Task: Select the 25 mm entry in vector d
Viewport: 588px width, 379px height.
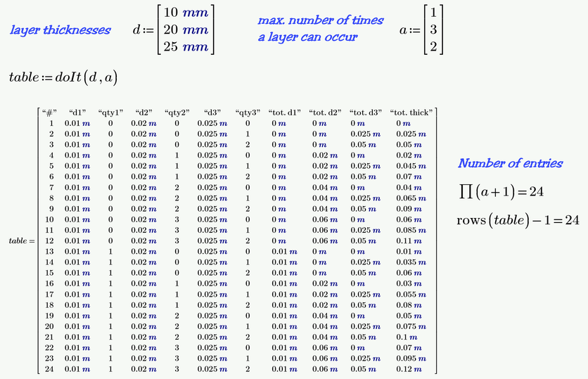Action: coord(186,46)
